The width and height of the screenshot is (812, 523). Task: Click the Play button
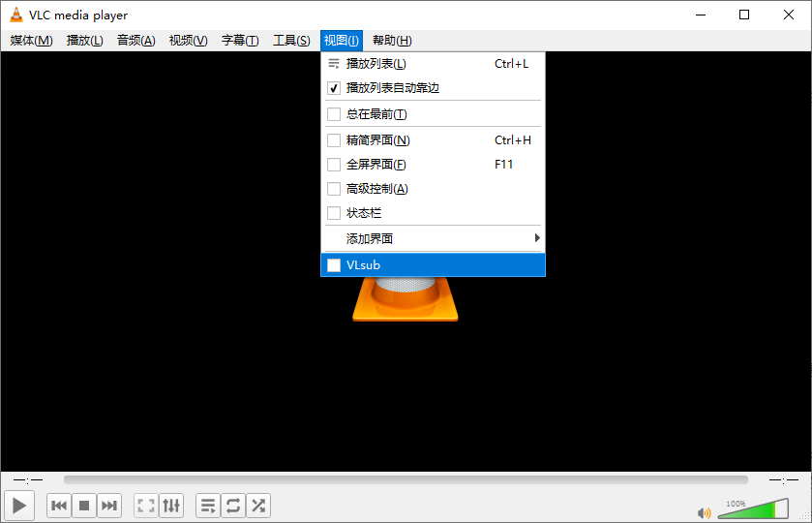click(19, 506)
